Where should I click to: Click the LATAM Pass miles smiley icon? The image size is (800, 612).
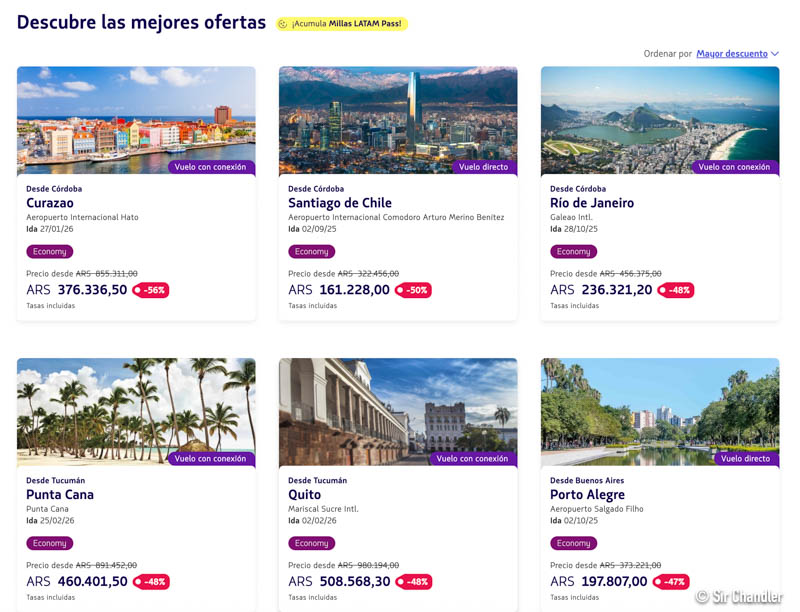283,24
